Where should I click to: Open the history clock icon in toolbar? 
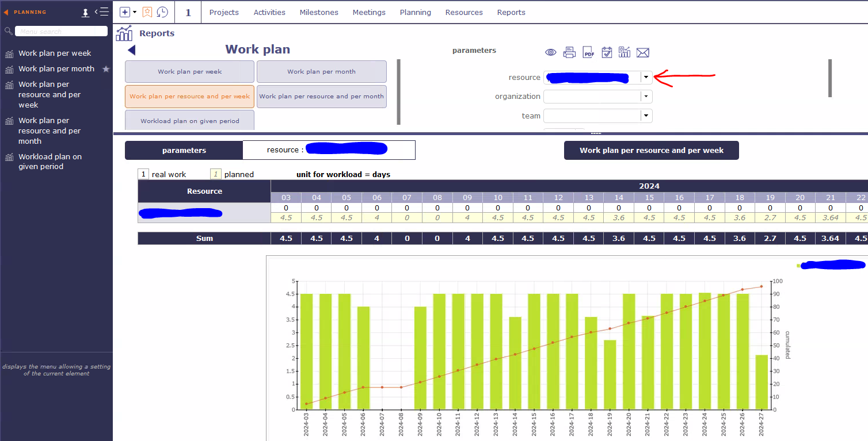162,12
